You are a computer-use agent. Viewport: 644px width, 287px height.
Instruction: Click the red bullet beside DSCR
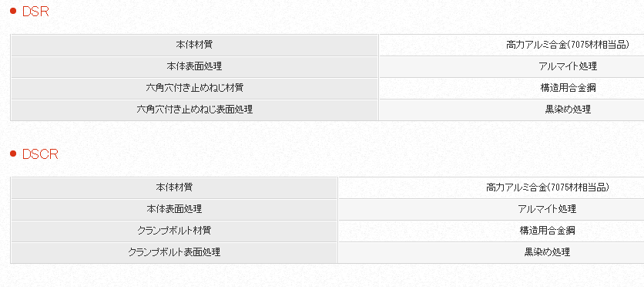[x=13, y=154]
